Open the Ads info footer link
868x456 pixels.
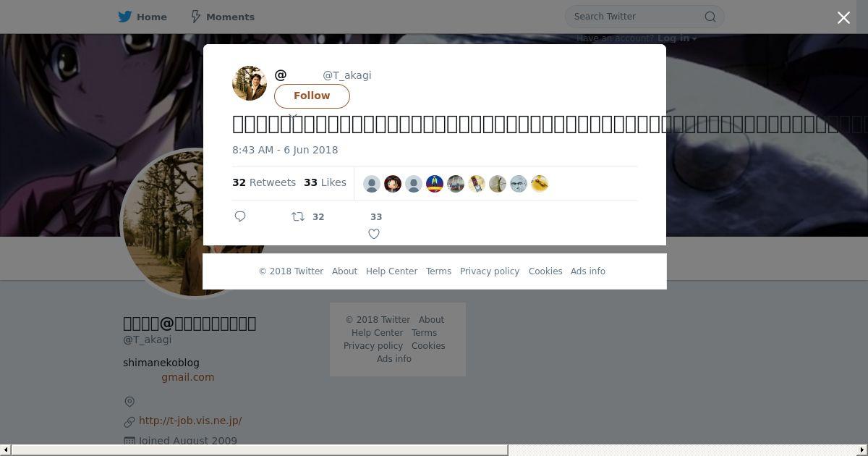tap(588, 271)
